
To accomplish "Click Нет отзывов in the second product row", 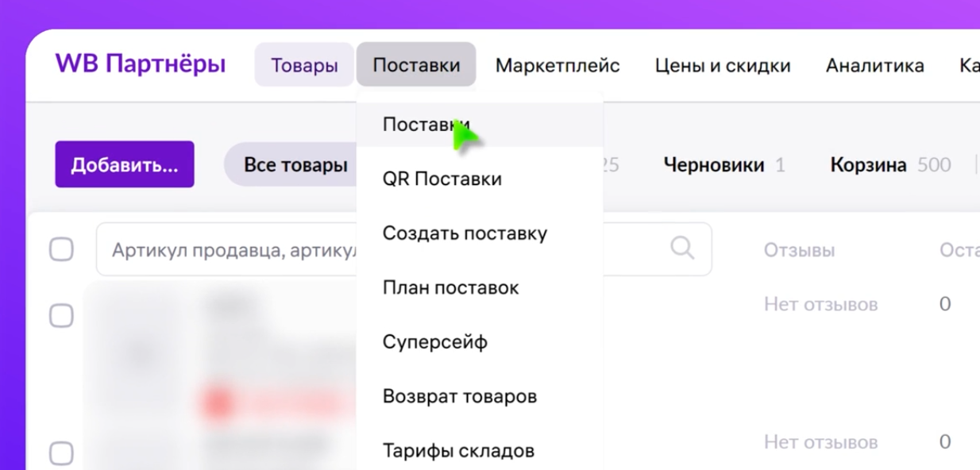I will pyautogui.click(x=821, y=442).
